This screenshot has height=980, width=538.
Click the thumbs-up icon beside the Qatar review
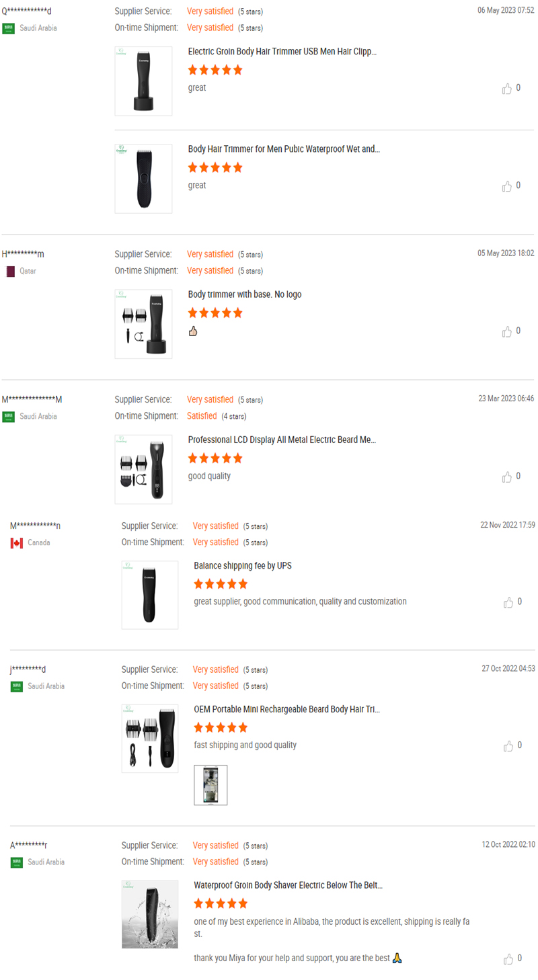click(x=507, y=331)
